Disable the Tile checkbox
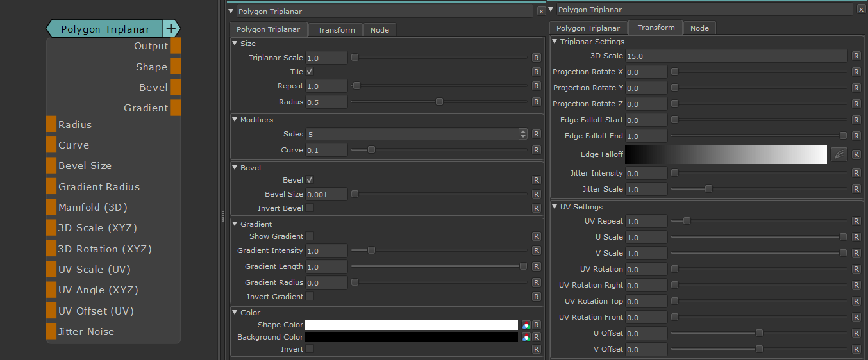The width and height of the screenshot is (868, 360). click(310, 72)
